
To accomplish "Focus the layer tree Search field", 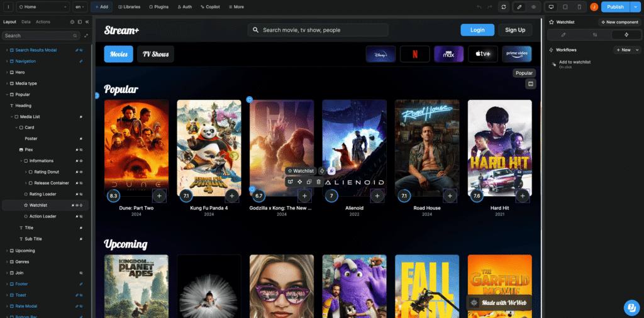I will point(41,36).
